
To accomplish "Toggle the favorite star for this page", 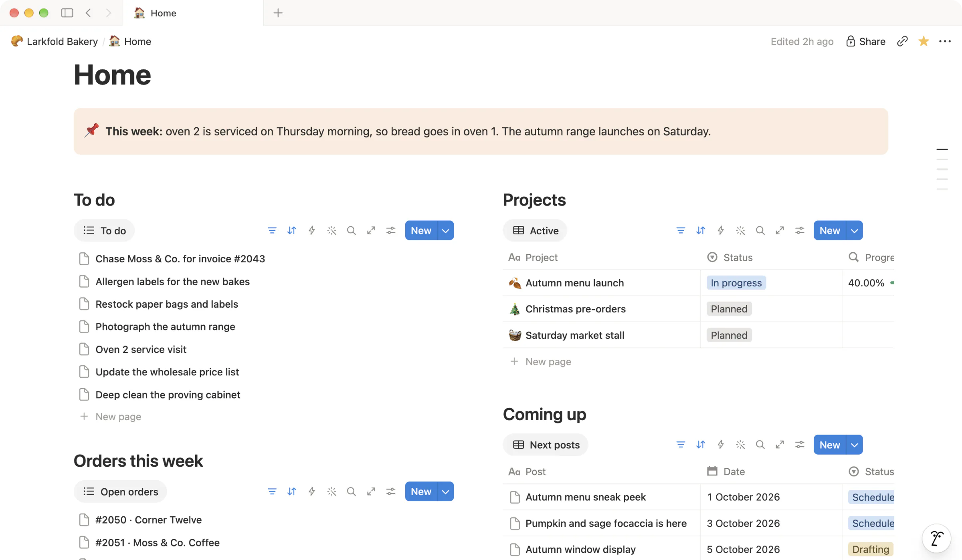I will [924, 41].
